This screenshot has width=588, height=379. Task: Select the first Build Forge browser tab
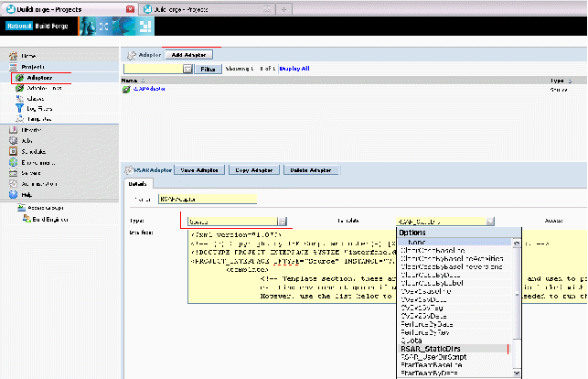(x=68, y=9)
